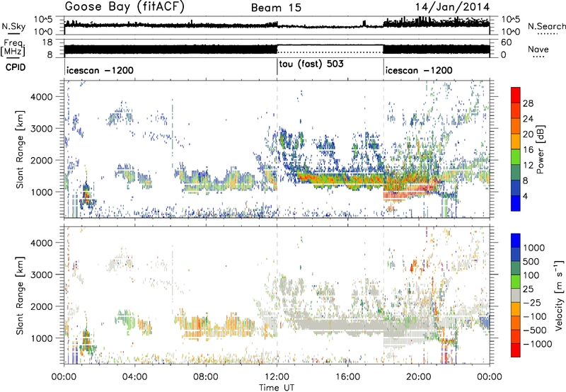Screen dimensions: 566x392
Task: Click the red top segment of the Power color bar
Action: click(516, 96)
